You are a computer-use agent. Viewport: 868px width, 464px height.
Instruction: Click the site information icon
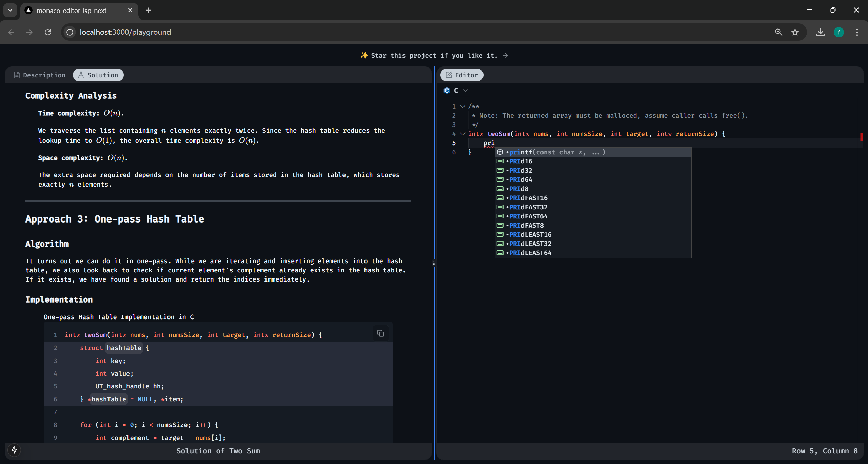coord(70,32)
